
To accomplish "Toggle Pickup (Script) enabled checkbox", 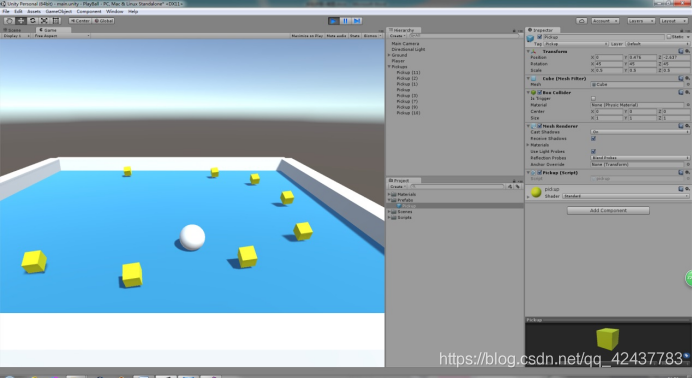I will click(x=540, y=173).
